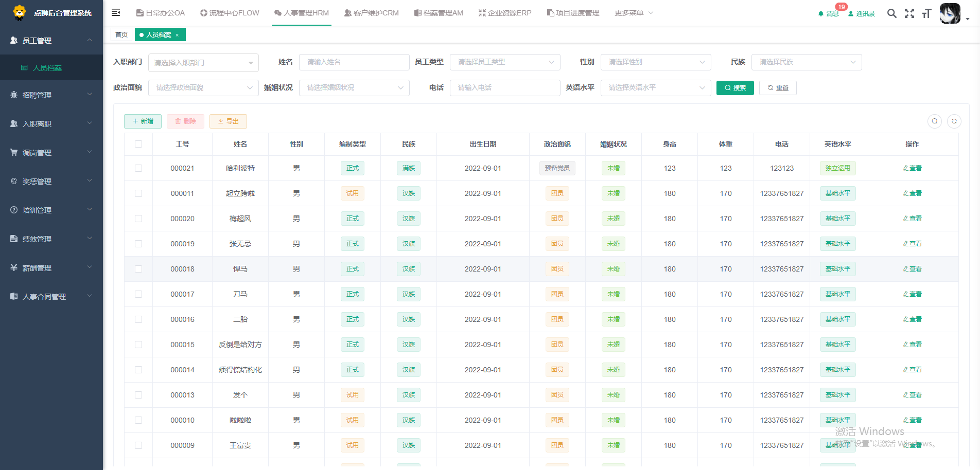Expand the 招聘管理 sidebar chevron
980x470 pixels.
90,94
